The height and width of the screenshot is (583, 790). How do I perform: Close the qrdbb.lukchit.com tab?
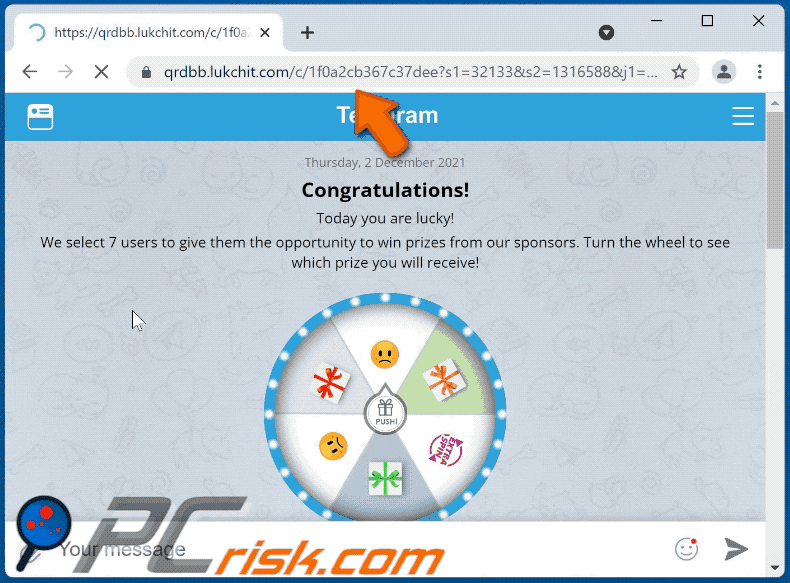(x=265, y=33)
